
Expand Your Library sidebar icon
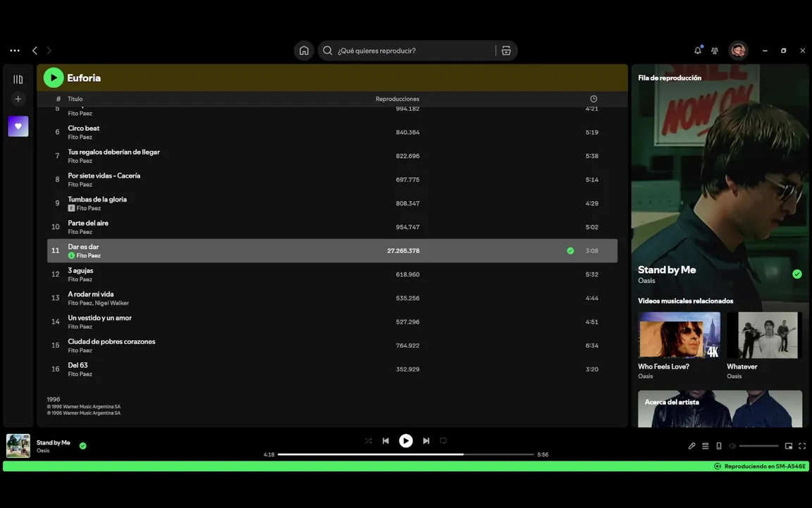coord(18,79)
